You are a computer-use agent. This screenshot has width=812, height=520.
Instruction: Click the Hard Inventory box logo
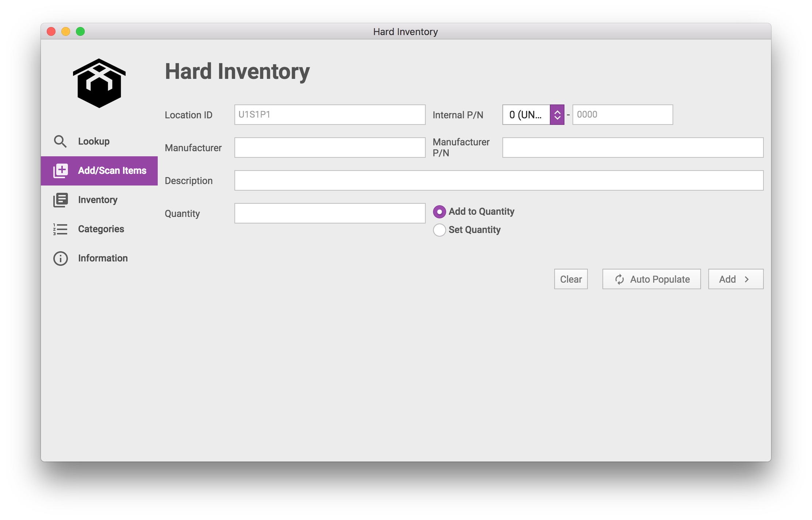pos(99,83)
